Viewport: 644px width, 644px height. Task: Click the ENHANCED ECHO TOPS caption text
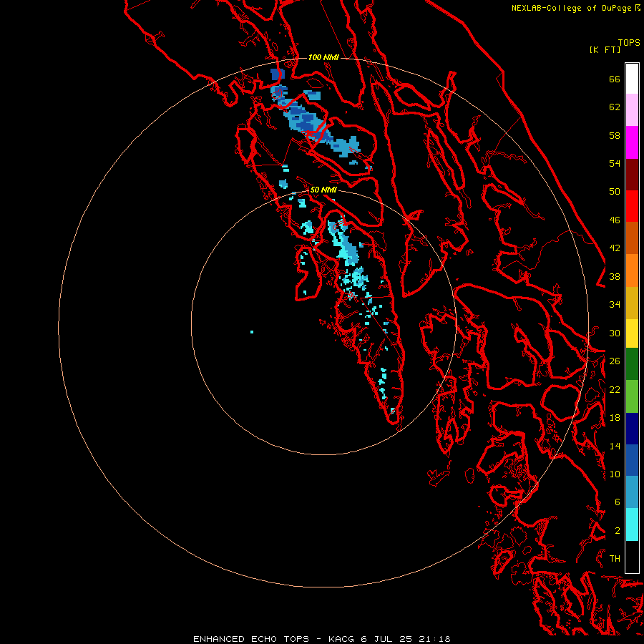click(x=251, y=639)
